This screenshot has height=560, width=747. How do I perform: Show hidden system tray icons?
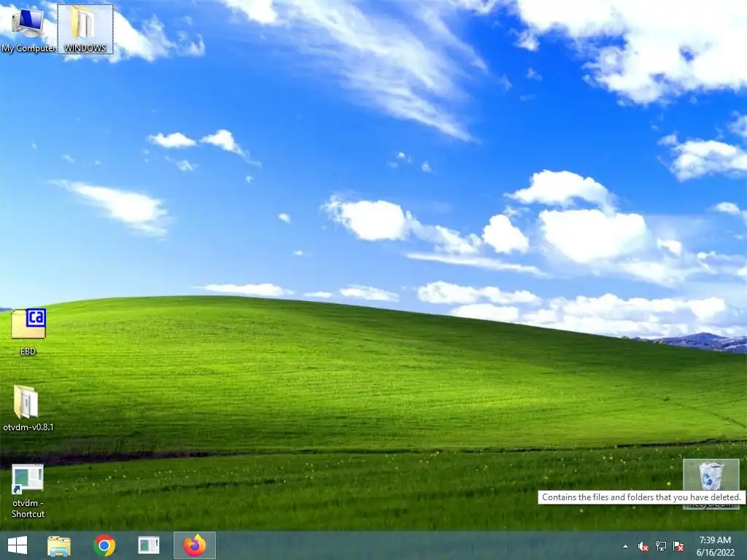(625, 547)
